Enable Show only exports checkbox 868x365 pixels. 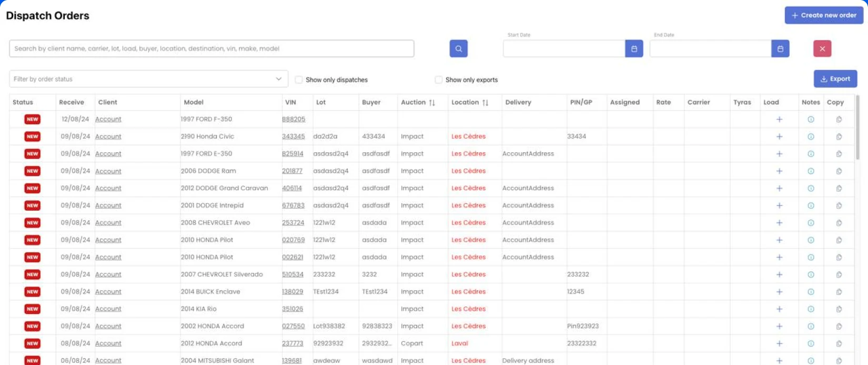coord(438,80)
